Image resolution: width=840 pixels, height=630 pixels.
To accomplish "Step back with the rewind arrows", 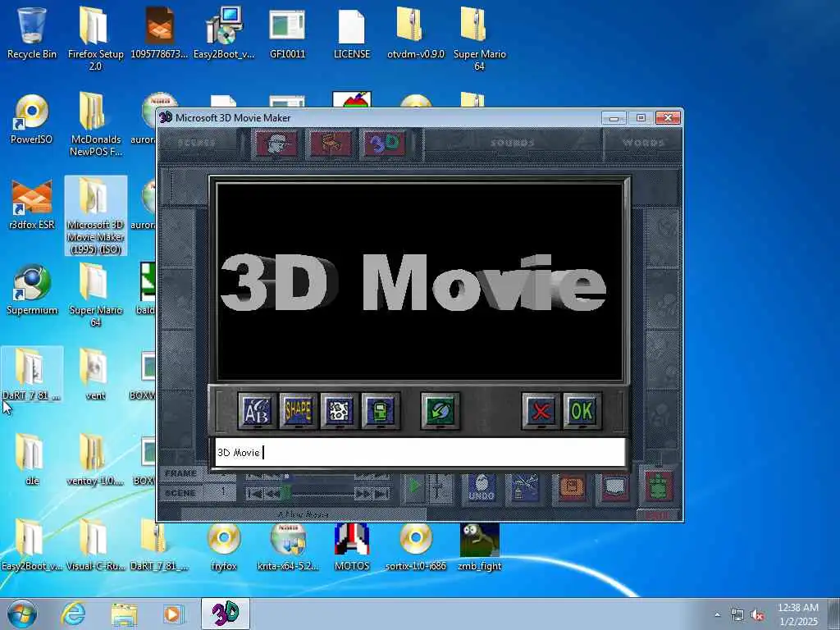I will click(272, 493).
